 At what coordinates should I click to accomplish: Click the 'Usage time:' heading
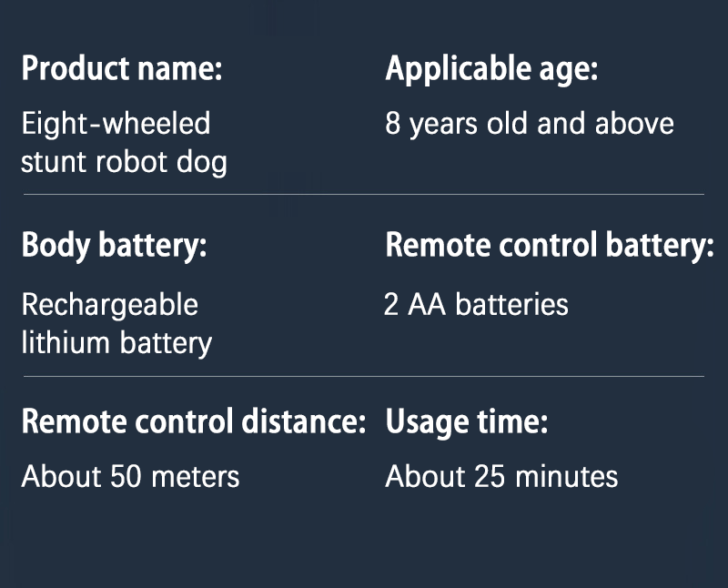point(467,423)
